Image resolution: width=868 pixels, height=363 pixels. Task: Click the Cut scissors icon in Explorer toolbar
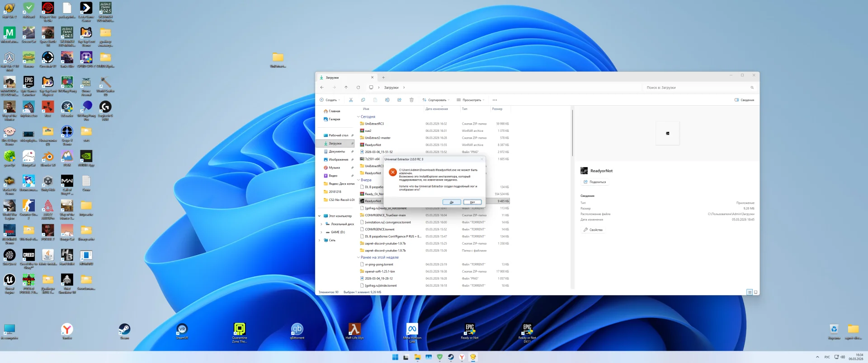(351, 100)
